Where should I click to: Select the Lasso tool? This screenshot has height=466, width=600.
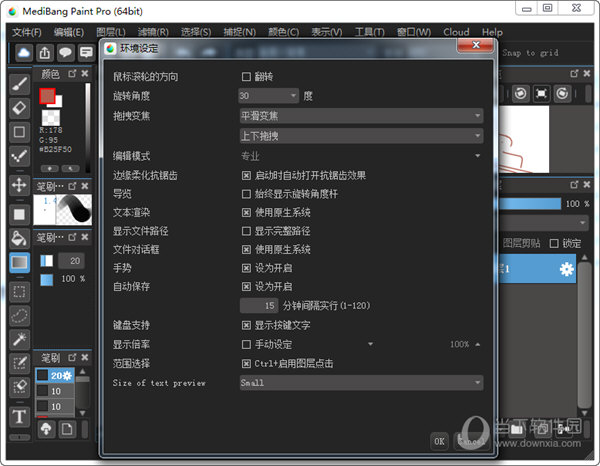(x=19, y=316)
